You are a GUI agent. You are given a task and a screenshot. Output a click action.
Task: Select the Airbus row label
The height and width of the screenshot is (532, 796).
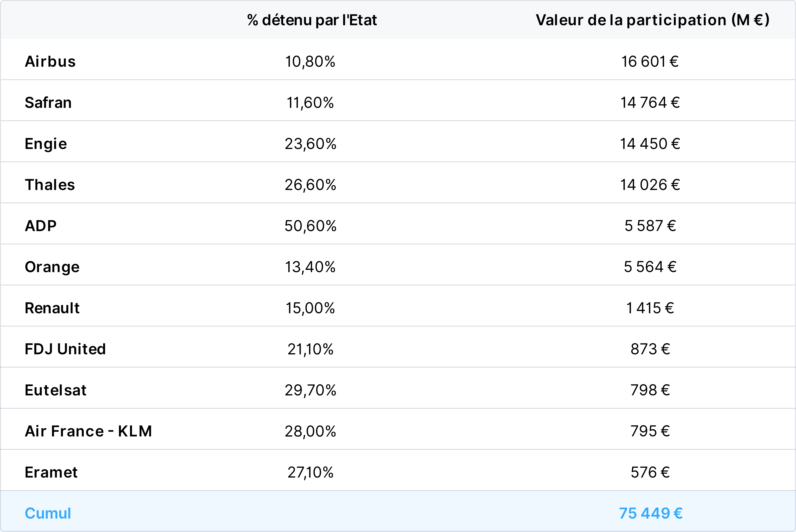[x=50, y=61]
